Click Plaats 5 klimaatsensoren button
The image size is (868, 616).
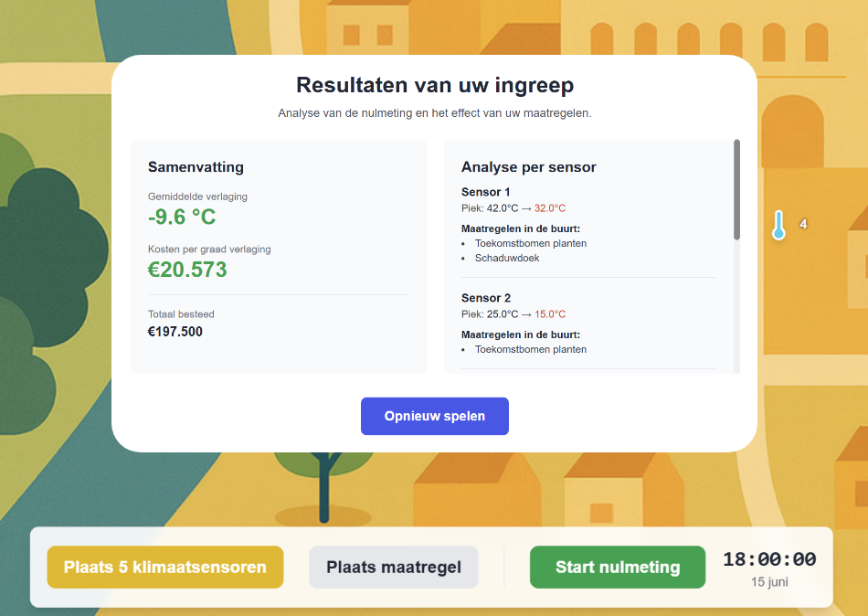pyautogui.click(x=165, y=568)
